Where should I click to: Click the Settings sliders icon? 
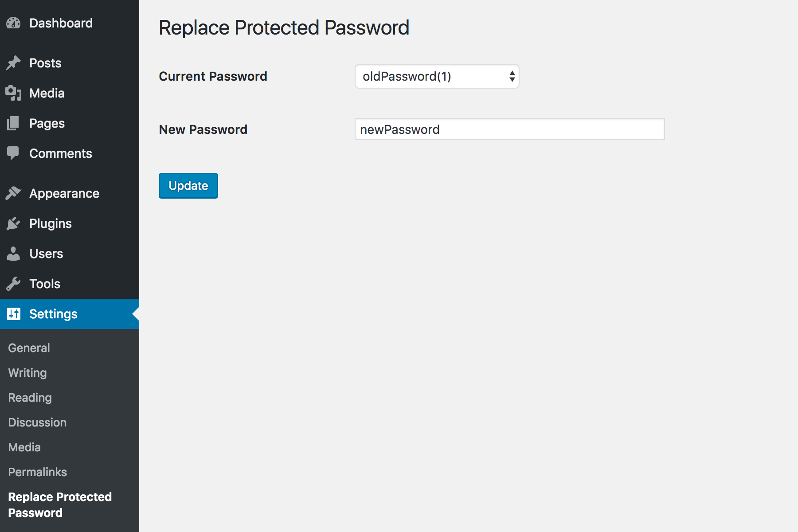point(14,314)
